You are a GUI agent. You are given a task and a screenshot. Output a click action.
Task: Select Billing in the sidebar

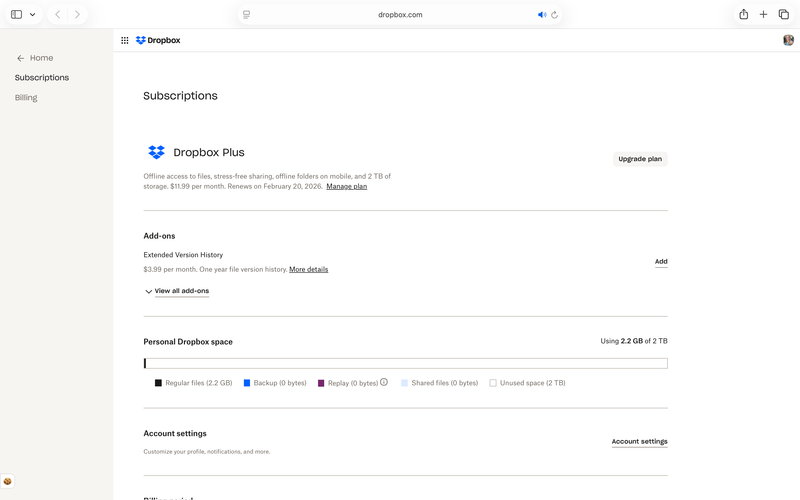[26, 98]
